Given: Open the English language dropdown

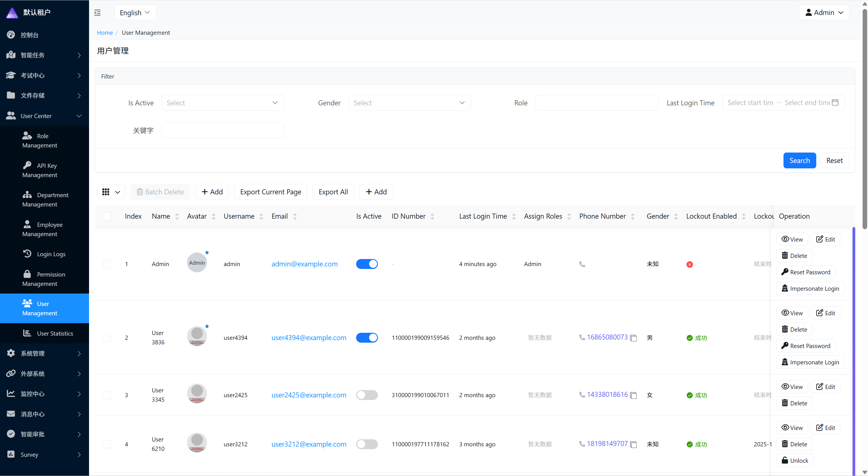Looking at the screenshot, I should tap(135, 12).
